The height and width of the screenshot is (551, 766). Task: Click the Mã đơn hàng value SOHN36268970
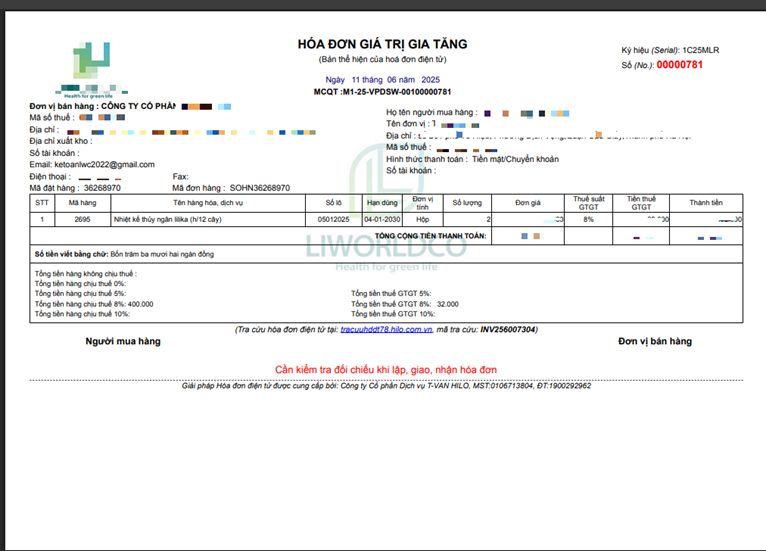(x=259, y=188)
